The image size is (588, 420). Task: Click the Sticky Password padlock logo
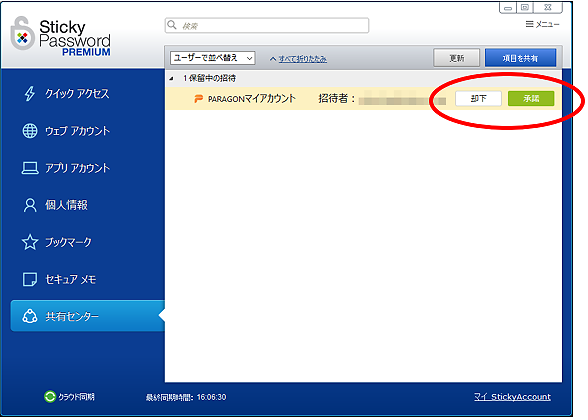(x=22, y=33)
